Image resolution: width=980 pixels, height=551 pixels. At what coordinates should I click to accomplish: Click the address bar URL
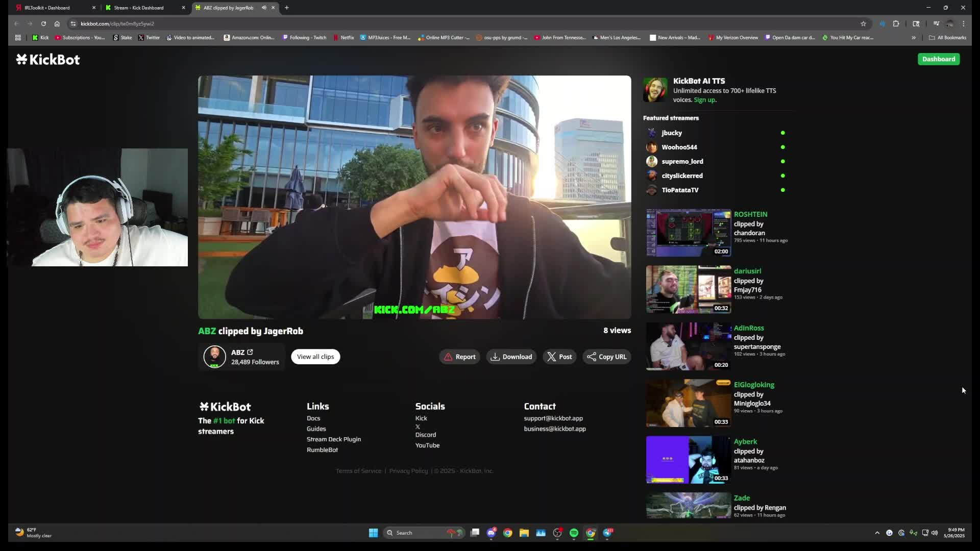pyautogui.click(x=117, y=23)
